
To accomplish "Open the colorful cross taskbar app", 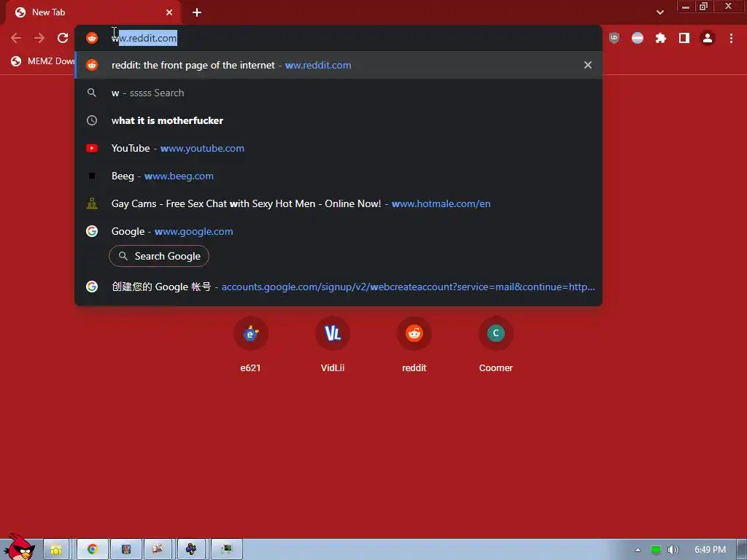I will pos(191,550).
